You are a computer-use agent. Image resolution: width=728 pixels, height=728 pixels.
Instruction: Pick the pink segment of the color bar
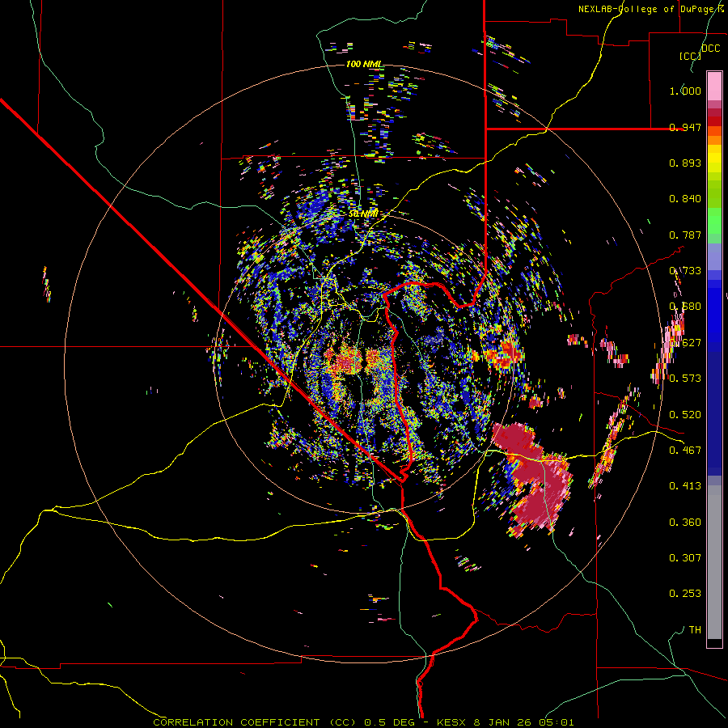point(714,87)
